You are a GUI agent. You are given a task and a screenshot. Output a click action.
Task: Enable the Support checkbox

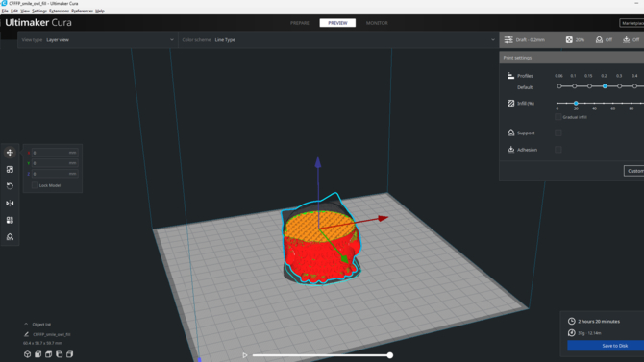558,133
